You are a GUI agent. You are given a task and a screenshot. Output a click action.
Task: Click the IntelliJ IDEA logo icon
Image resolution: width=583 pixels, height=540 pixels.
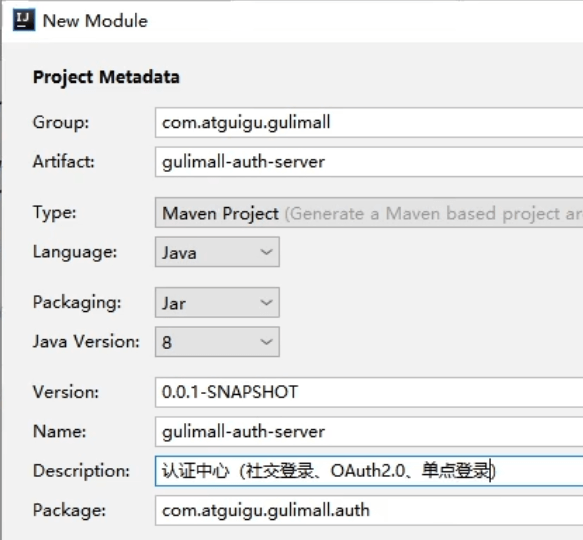[x=24, y=20]
